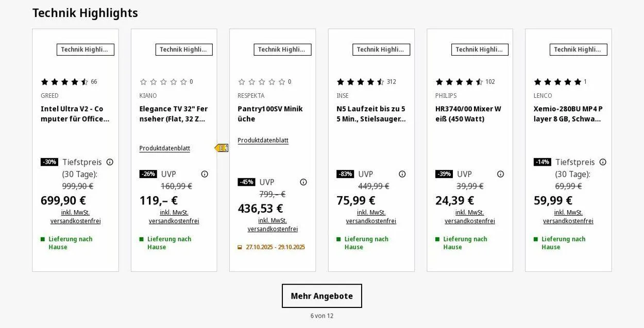Click the yellow energy label on Kiano TV
Viewport: 644px width, 328px height.
point(222,148)
